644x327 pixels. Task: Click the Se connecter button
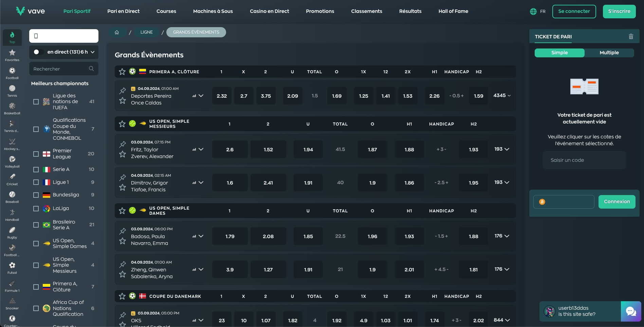click(574, 12)
